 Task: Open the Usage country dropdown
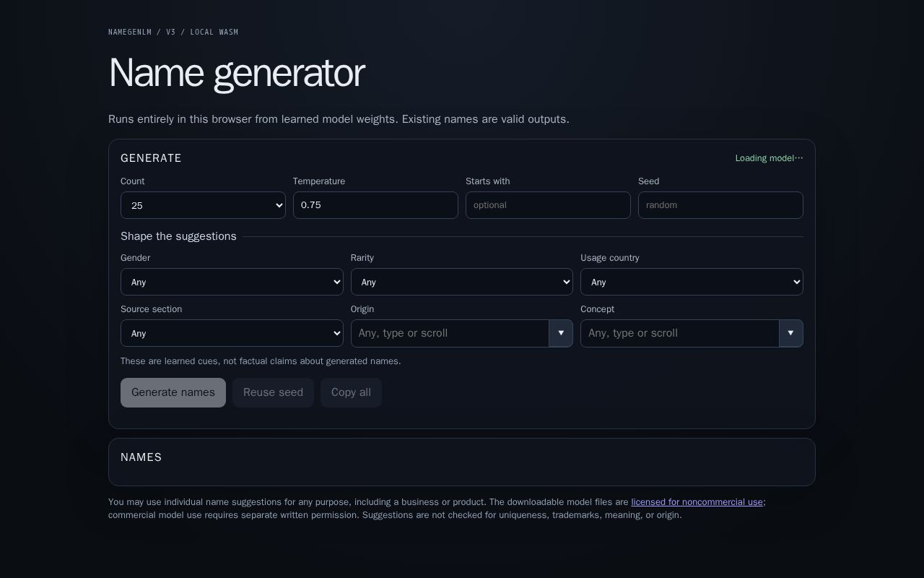click(692, 282)
